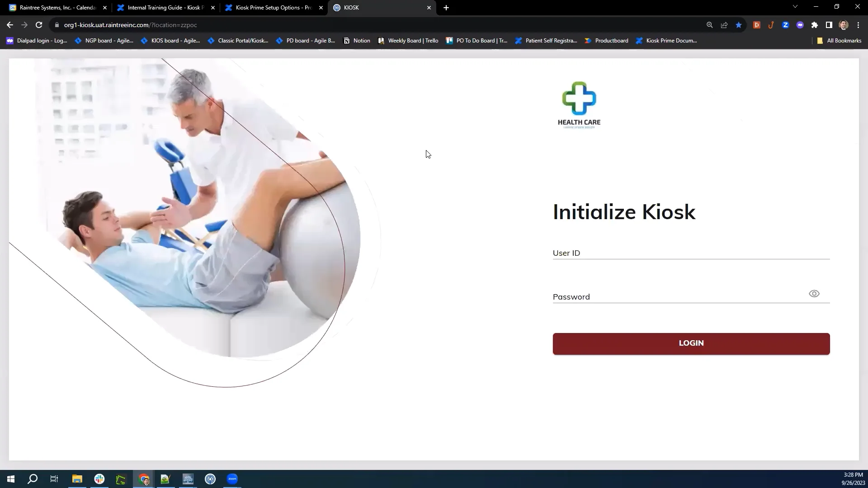The height and width of the screenshot is (488, 868).
Task: Open PO To Do Board bookmark
Action: 476,41
